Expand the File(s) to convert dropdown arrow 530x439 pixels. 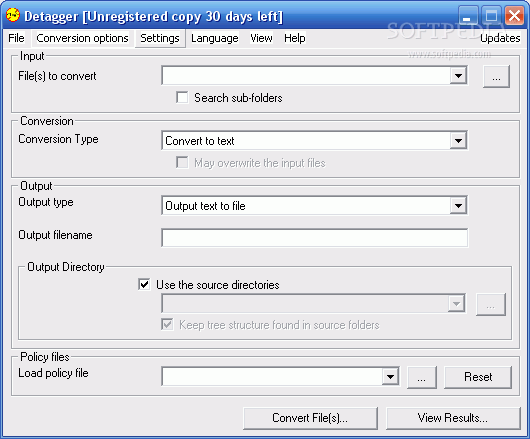458,75
